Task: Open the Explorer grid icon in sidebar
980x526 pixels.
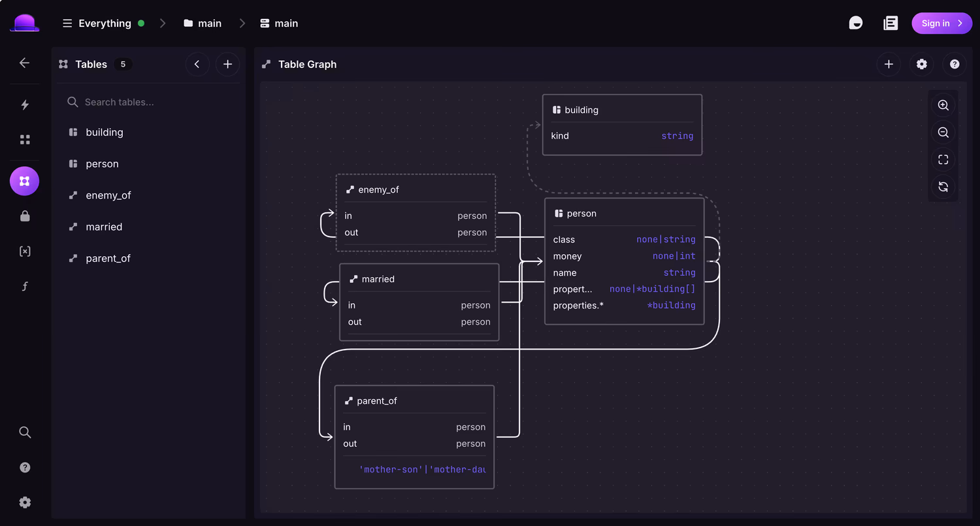Action: tap(25, 140)
